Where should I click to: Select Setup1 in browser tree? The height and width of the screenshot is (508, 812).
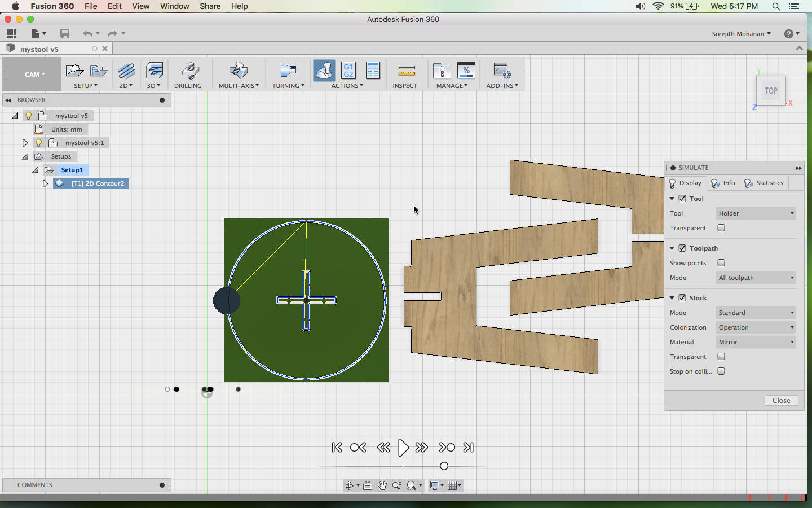coord(72,170)
